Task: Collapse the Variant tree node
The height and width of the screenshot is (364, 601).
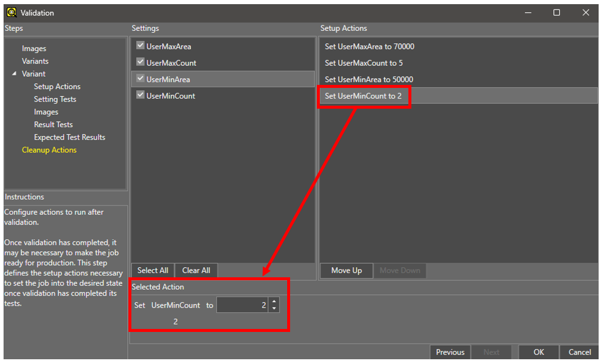Action: click(15, 74)
